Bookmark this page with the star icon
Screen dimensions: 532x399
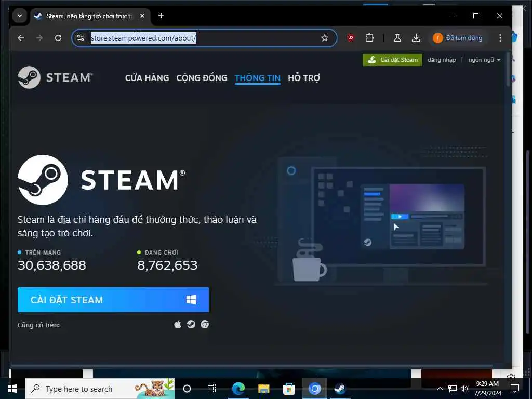325,38
